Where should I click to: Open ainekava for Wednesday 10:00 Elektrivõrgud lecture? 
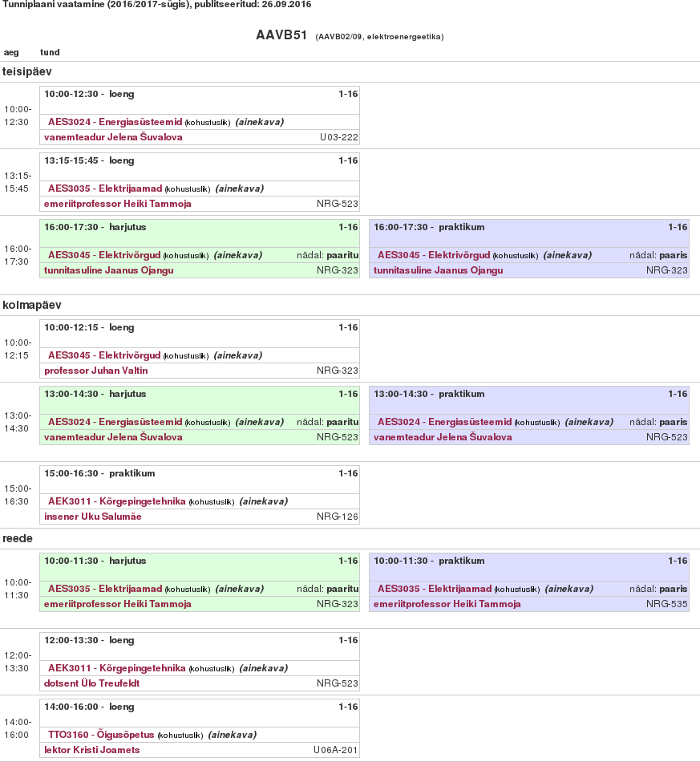point(238,355)
